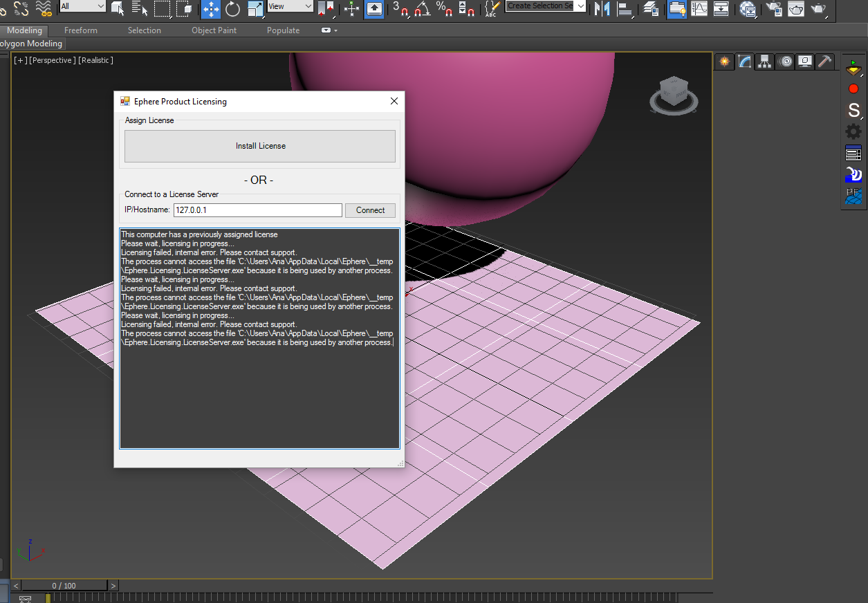Open the Object Paint ribbon tab

click(214, 30)
